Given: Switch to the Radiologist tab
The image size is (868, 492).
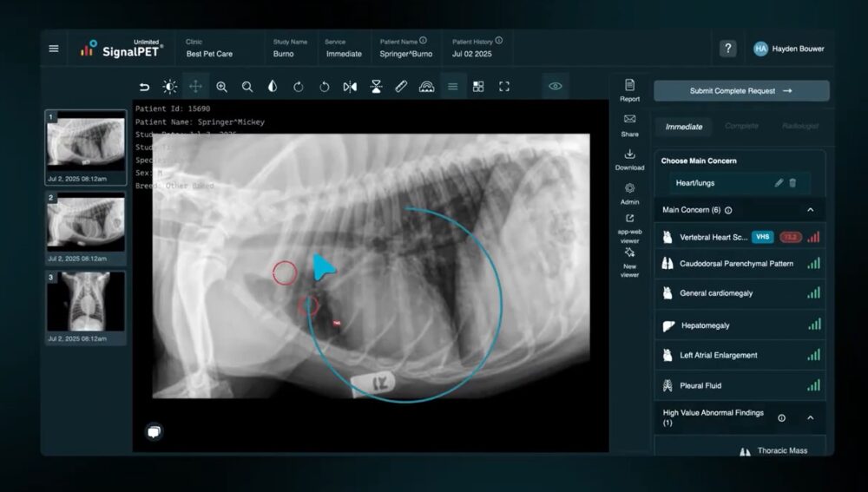Looking at the screenshot, I should point(800,126).
